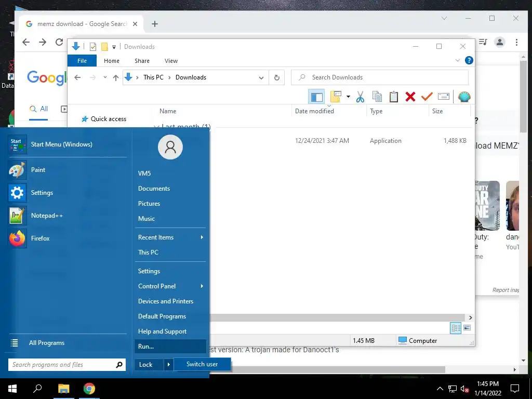Click the properties checkmark in quick access toolbar
The image size is (532, 399).
click(92, 46)
